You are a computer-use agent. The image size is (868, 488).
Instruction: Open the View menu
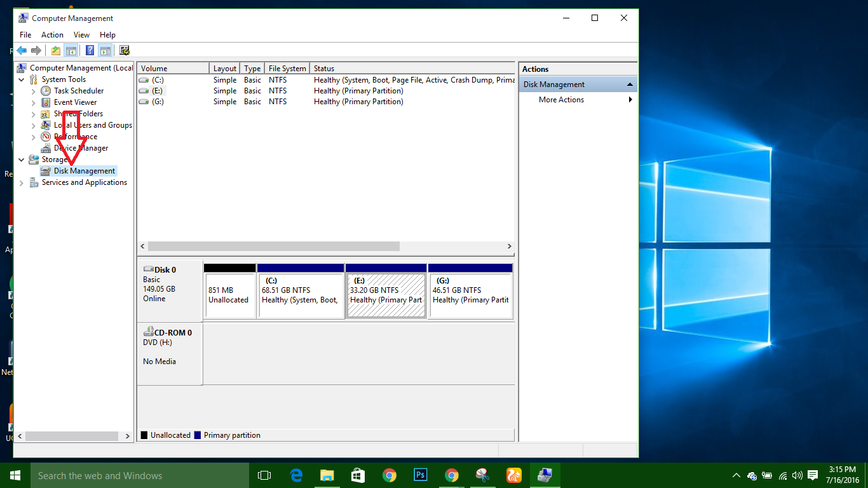(81, 34)
